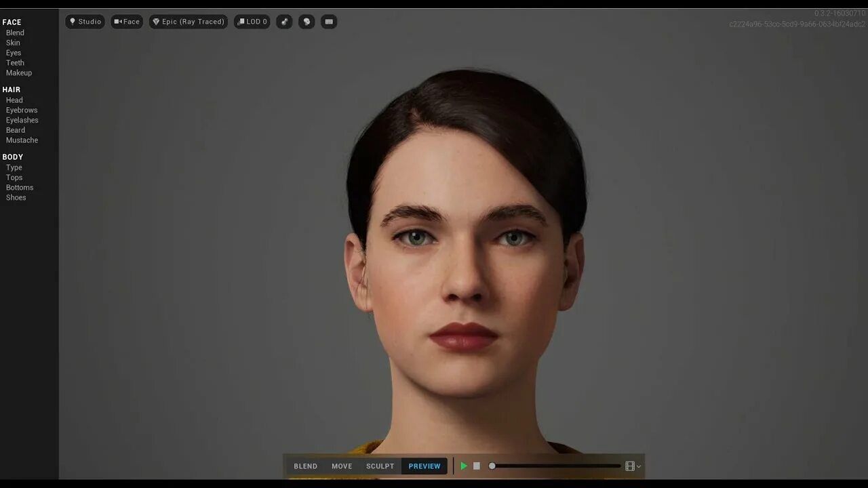Viewport: 868px width, 488px height.
Task: Click the head profile icon in toolbar
Action: coord(307,22)
